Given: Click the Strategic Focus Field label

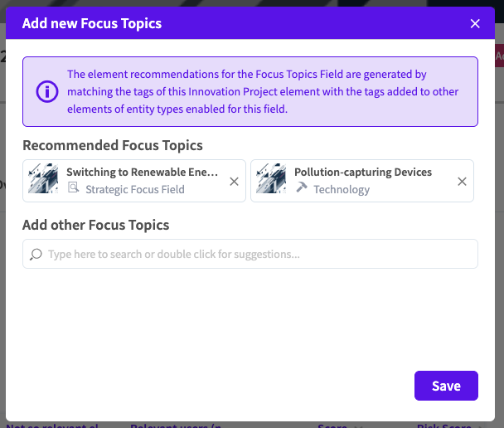Looking at the screenshot, I should tap(134, 189).
